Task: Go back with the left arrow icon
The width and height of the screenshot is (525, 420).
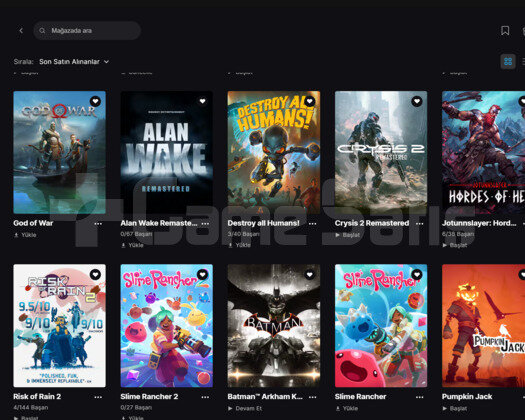Action: point(21,30)
